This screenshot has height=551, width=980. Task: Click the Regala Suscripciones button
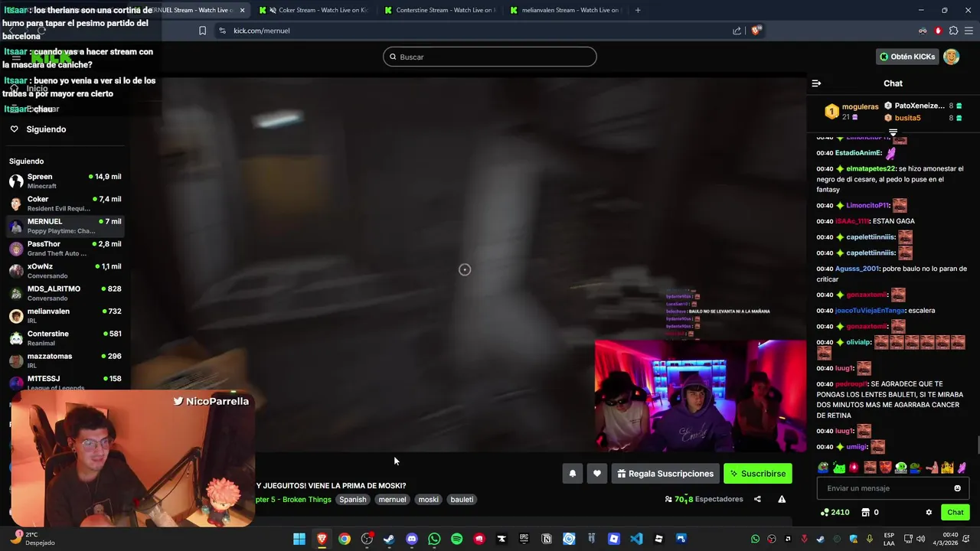(665, 474)
